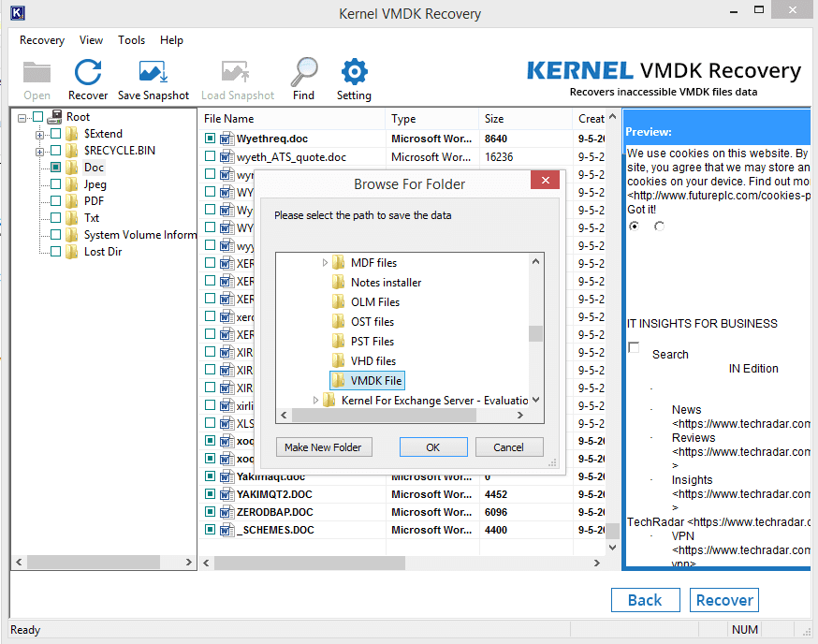The width and height of the screenshot is (818, 644).
Task: Click the bottom Recover button
Action: [x=724, y=600]
